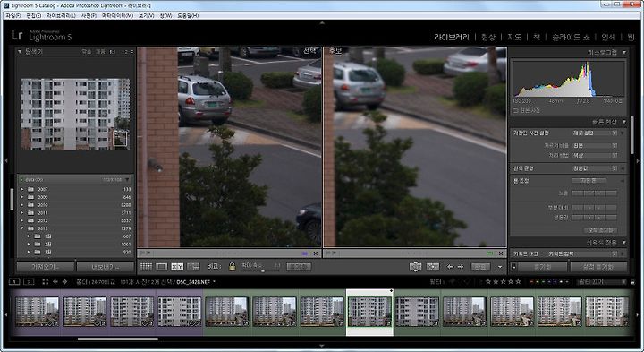Viewport: 644px width, 352px height.
Task: Click the 가져오기... import button
Action: [x=46, y=267]
